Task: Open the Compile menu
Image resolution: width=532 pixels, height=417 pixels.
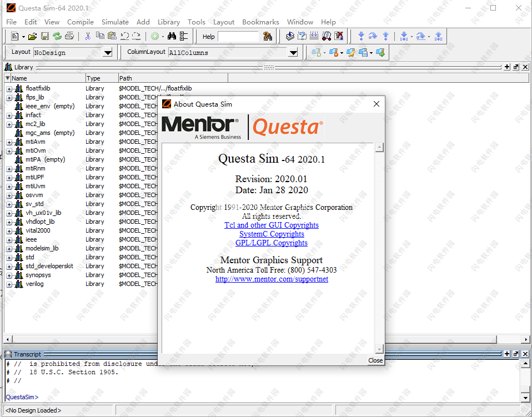Action: (x=81, y=22)
